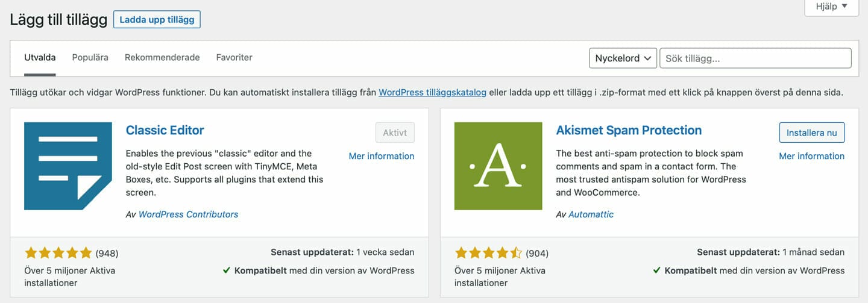Open the Favoriter tab
The height and width of the screenshot is (303, 868).
tap(234, 58)
